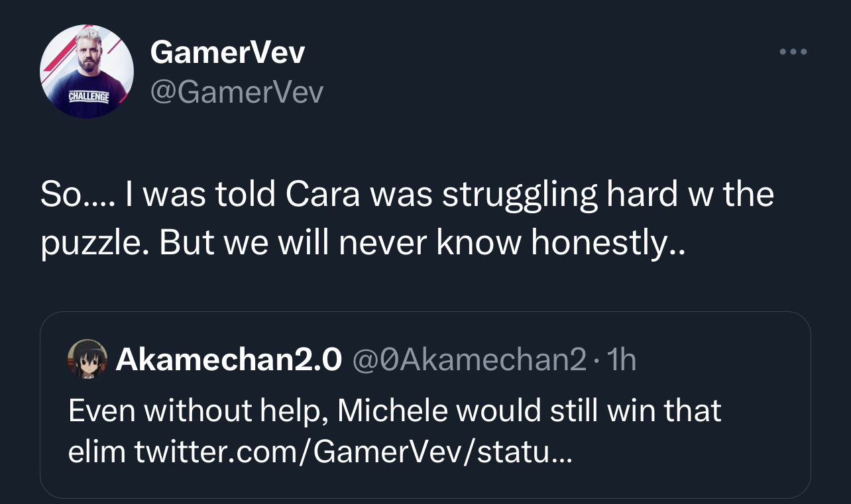Open the @0Akamechan2 handle
This screenshot has height=504, width=851.
point(470,360)
